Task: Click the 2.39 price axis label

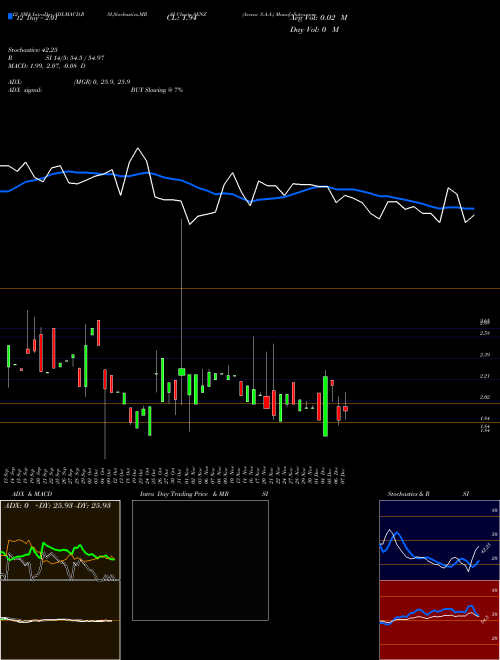Action: pos(484,355)
